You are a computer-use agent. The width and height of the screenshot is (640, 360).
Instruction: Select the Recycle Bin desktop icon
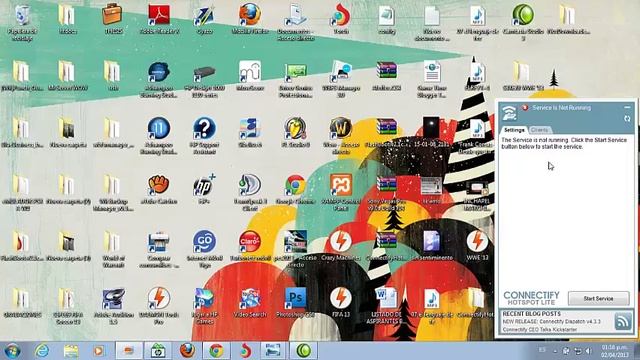pos(22,23)
